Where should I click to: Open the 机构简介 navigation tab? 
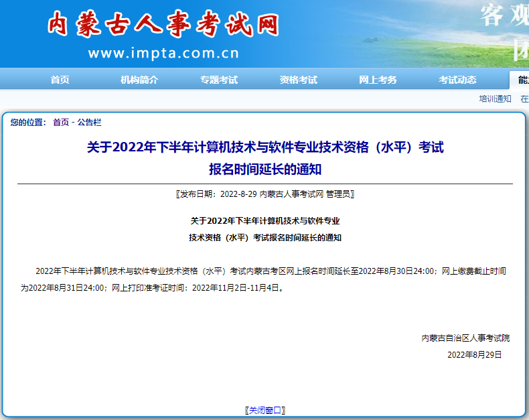(139, 80)
